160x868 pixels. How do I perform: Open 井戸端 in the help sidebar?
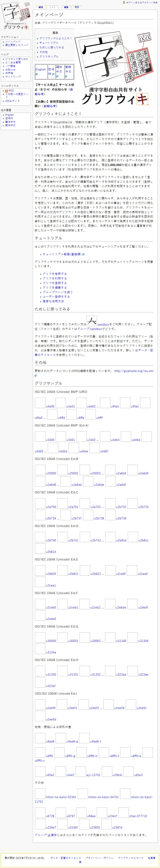click(x=9, y=73)
